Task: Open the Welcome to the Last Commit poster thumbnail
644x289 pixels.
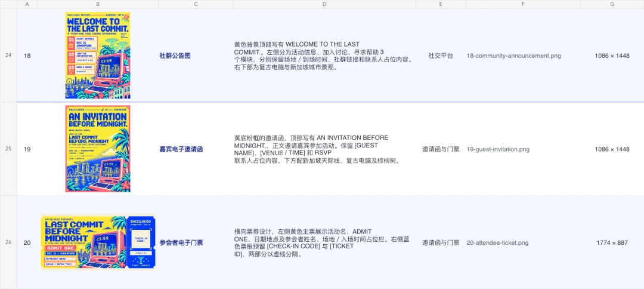Action: [98, 55]
